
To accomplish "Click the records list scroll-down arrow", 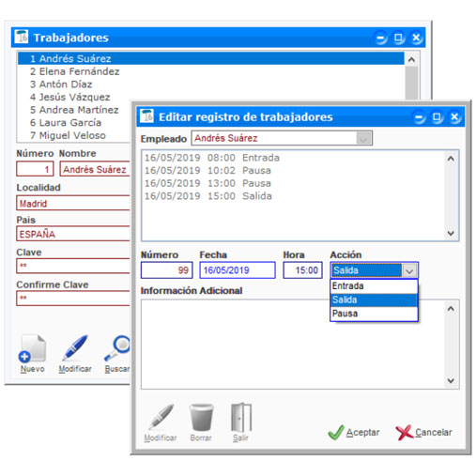I will click(451, 233).
